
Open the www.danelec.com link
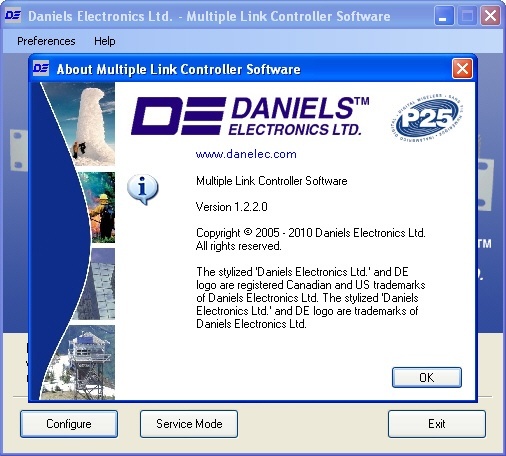click(246, 154)
